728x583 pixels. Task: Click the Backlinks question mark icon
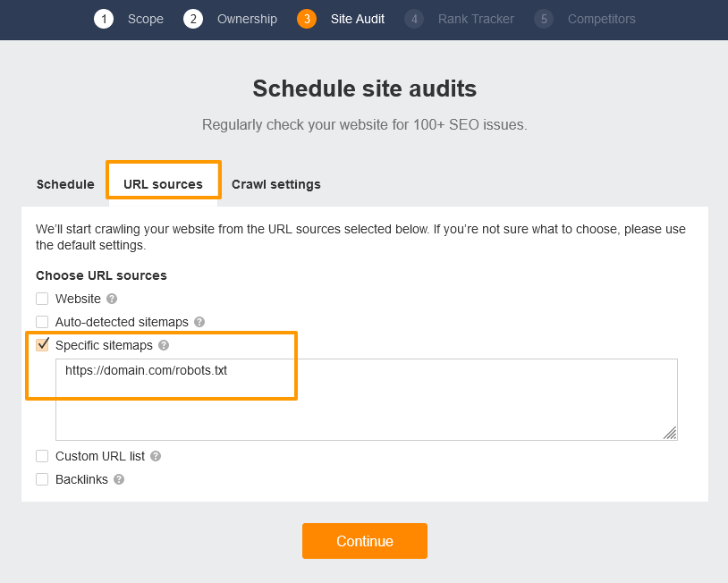click(x=117, y=479)
